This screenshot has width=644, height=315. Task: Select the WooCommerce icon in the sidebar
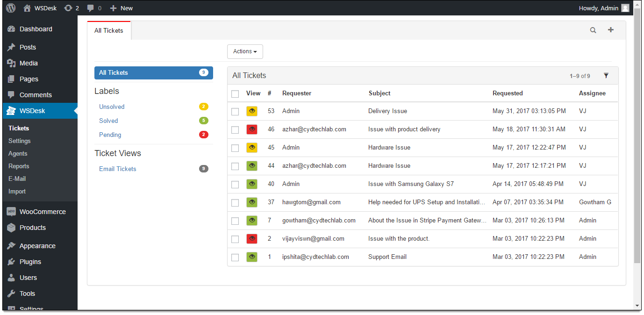(x=11, y=211)
